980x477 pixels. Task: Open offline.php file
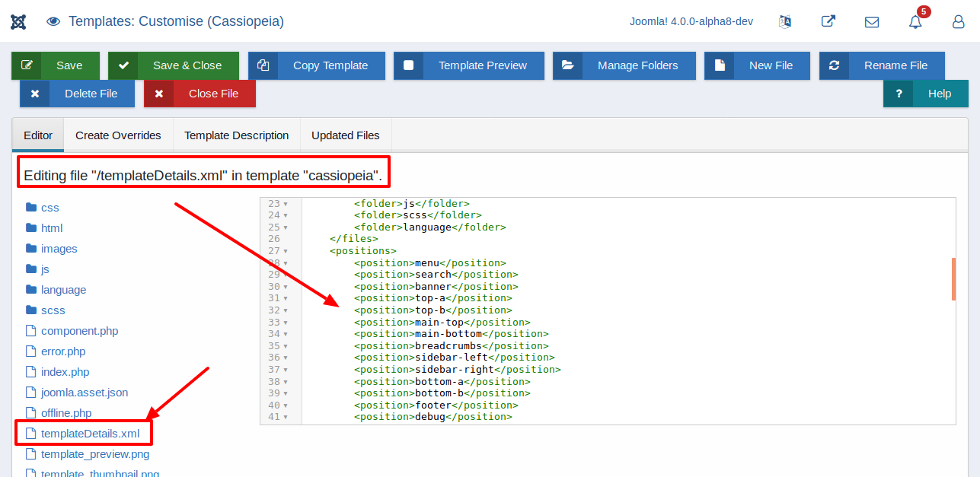pyautogui.click(x=66, y=413)
